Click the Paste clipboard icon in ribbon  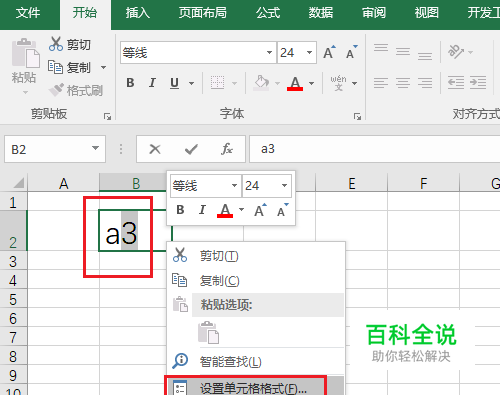pyautogui.click(x=26, y=53)
